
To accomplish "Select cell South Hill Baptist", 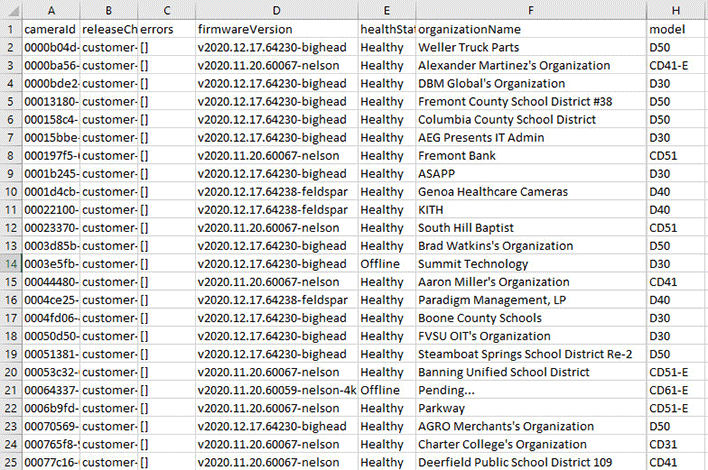I will 531,228.
